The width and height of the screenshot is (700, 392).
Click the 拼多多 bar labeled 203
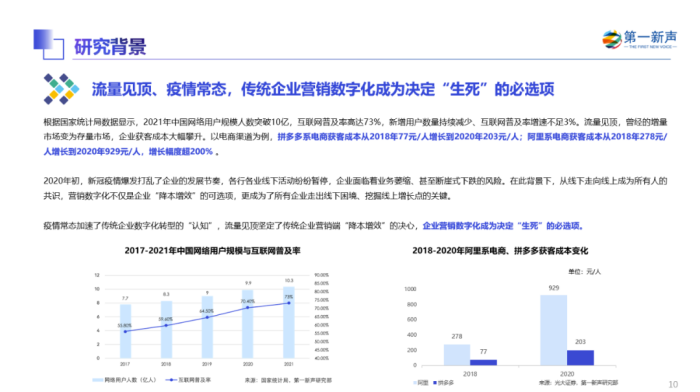pyautogui.click(x=580, y=358)
